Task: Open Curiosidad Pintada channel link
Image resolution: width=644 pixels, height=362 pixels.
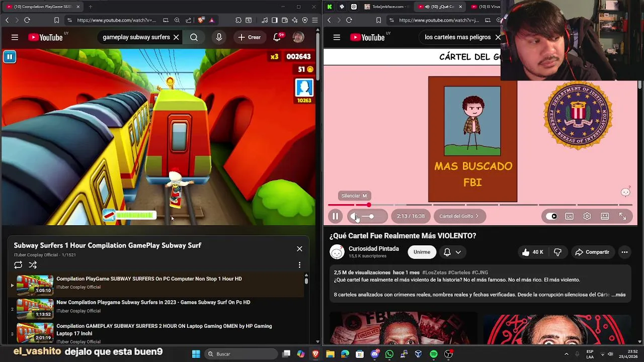Action: click(374, 248)
